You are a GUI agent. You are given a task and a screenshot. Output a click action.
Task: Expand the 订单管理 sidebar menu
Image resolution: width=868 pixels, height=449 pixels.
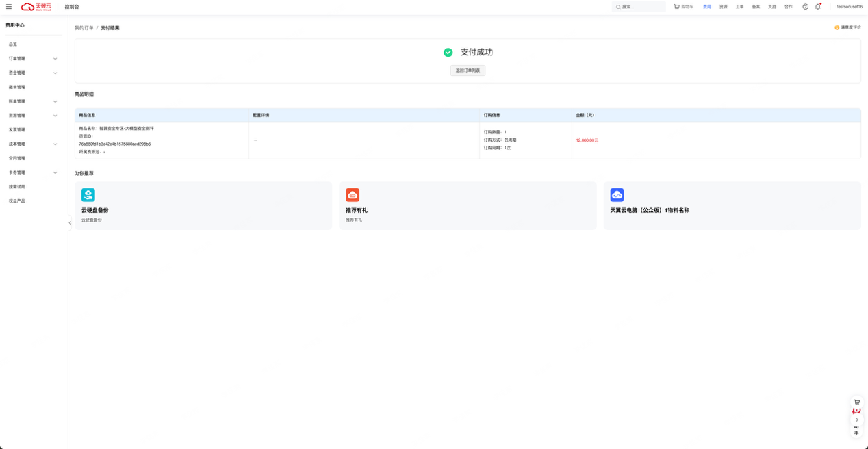point(32,59)
